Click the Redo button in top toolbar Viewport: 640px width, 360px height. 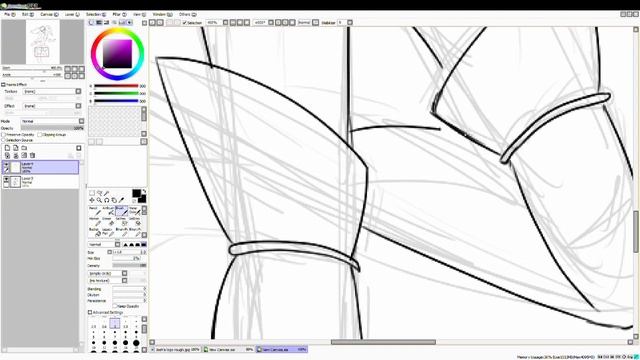160,22
